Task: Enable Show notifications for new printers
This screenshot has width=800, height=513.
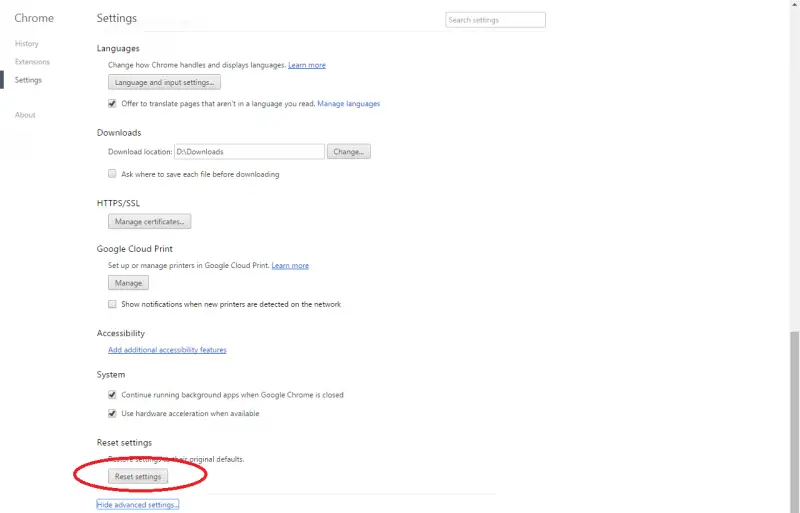Action: pos(112,304)
